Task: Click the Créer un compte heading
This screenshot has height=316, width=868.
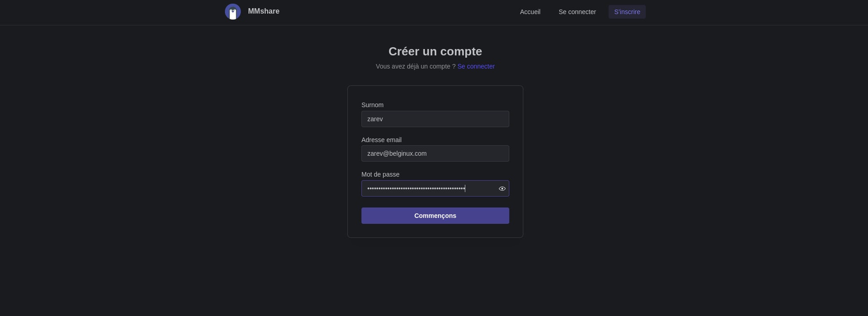Action: tap(435, 51)
